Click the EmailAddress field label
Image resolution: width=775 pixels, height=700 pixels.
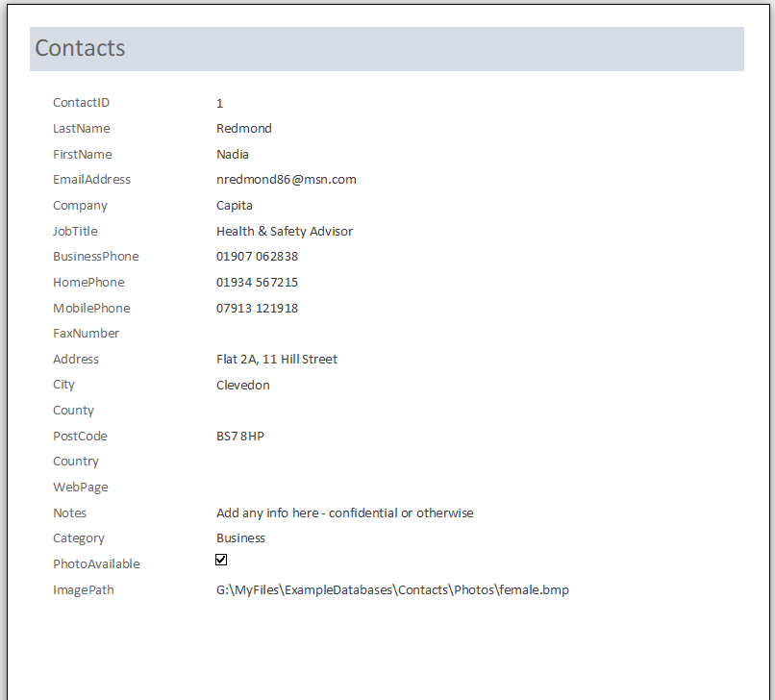[x=92, y=180]
